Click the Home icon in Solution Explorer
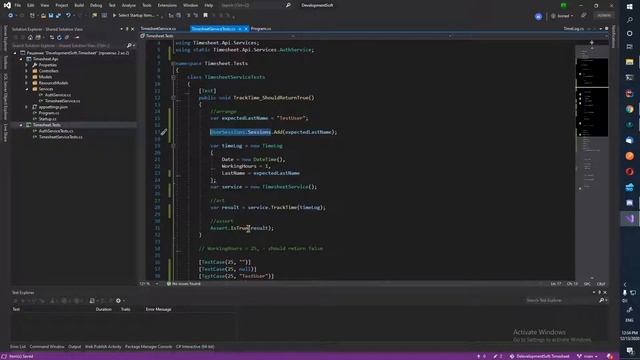Viewport: 640px width, 360px height. point(30,37)
